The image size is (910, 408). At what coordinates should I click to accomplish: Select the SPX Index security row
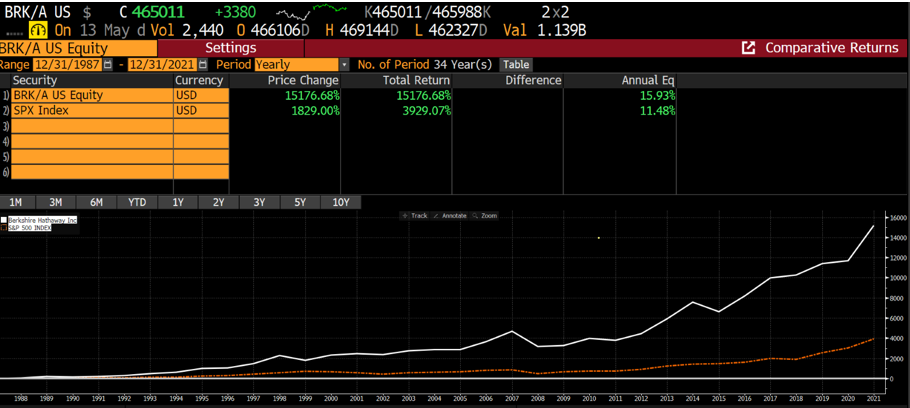pos(92,110)
